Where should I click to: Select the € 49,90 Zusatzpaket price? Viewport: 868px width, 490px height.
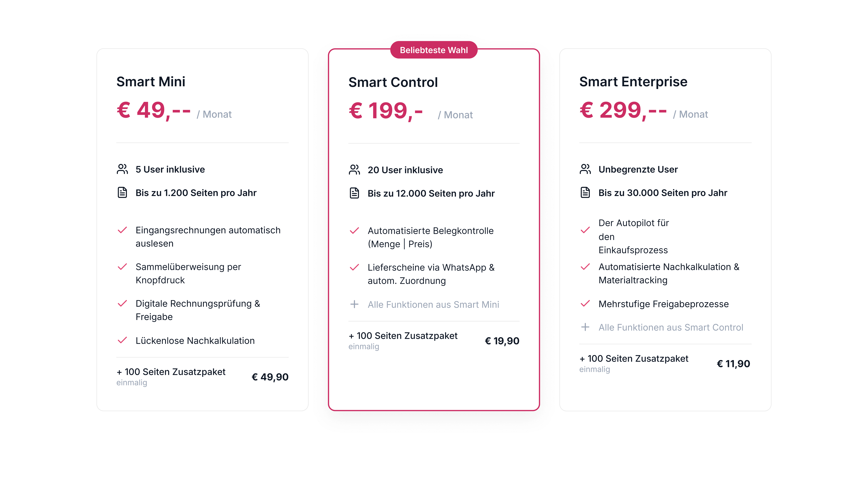tap(270, 377)
